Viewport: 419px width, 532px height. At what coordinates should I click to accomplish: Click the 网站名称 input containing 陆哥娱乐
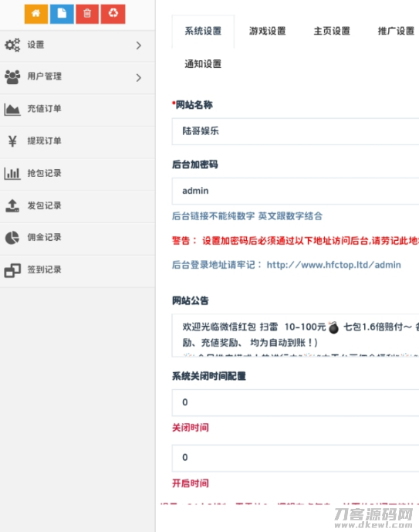[296, 131]
